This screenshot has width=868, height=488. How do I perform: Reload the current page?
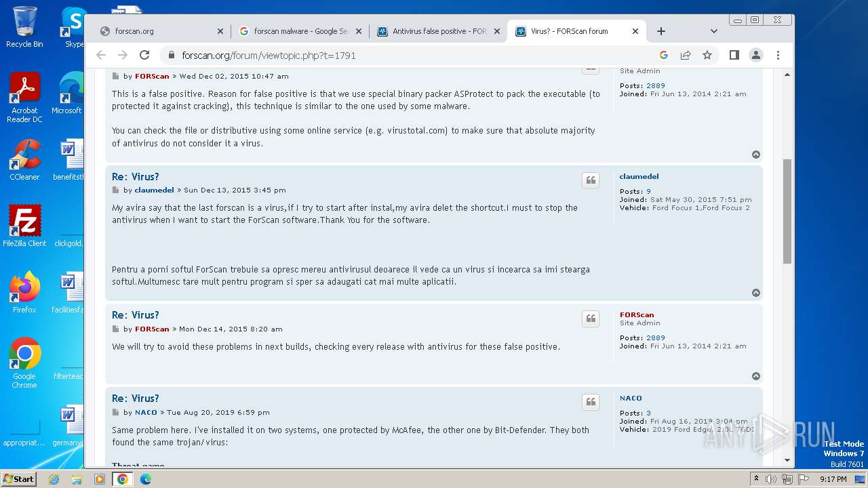tap(144, 56)
